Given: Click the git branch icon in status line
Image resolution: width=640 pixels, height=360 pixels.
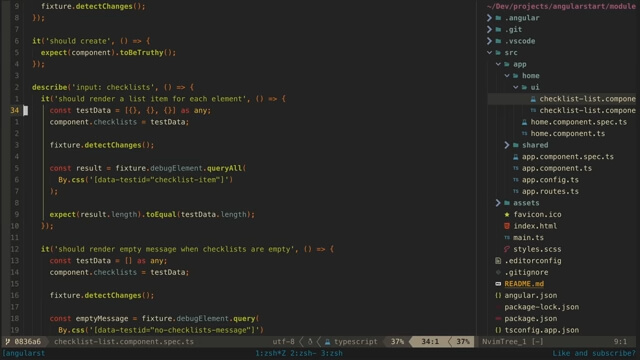Looking at the screenshot, I should pos(7,342).
